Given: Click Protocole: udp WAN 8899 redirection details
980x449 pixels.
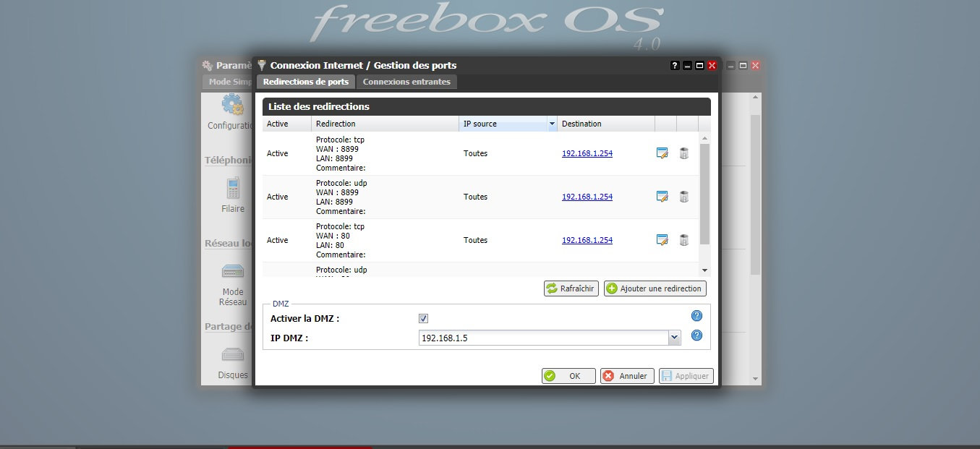Looking at the screenshot, I should 341,197.
